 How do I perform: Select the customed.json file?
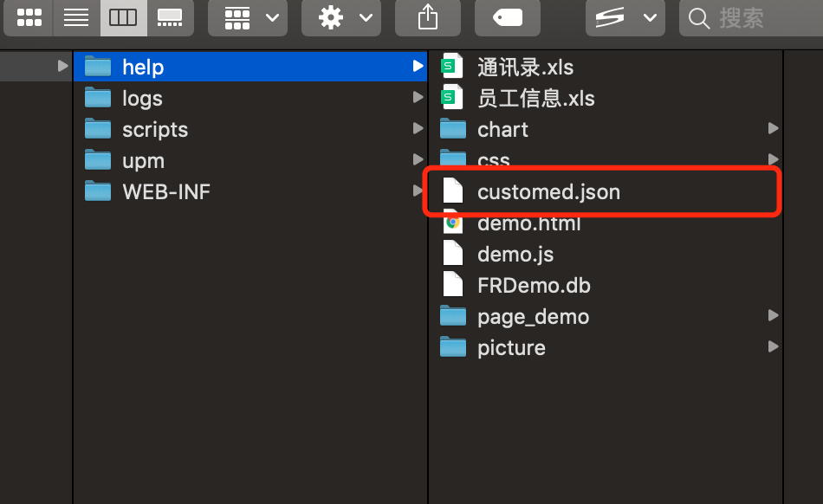(x=548, y=192)
